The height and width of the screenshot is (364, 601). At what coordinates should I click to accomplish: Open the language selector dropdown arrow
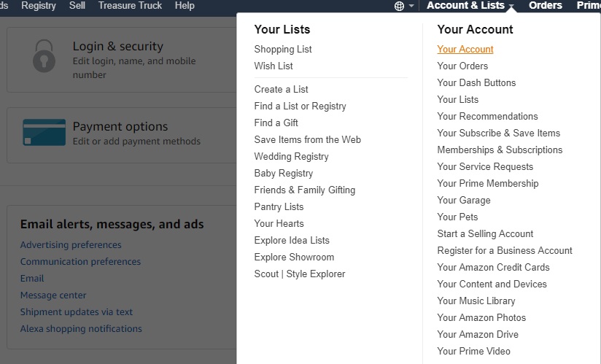point(411,7)
